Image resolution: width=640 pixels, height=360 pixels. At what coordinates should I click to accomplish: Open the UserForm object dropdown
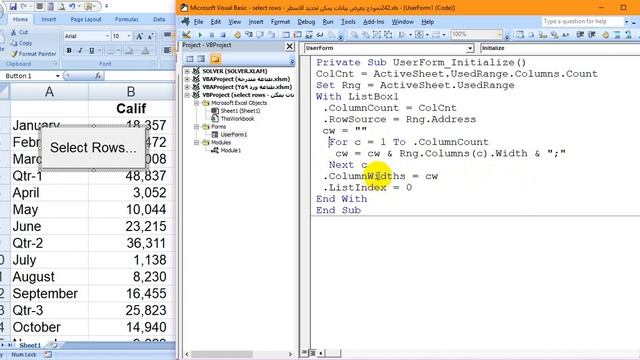point(470,48)
